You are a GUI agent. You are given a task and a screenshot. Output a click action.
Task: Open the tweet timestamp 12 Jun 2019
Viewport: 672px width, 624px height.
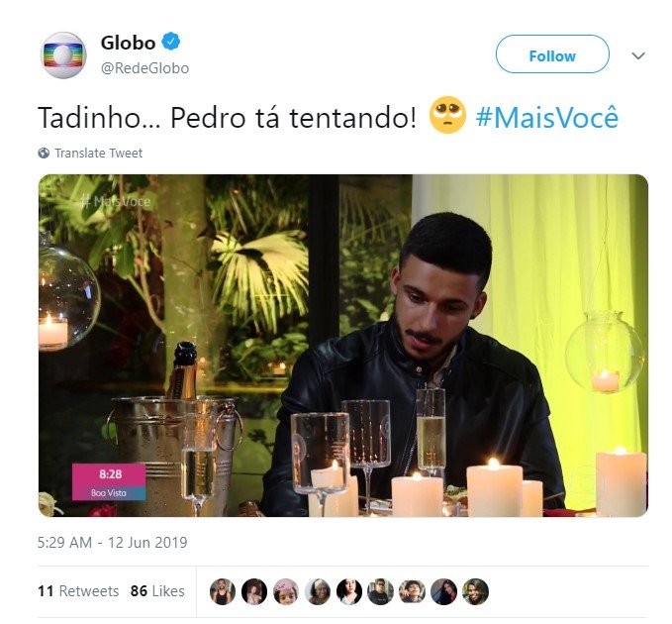112,543
